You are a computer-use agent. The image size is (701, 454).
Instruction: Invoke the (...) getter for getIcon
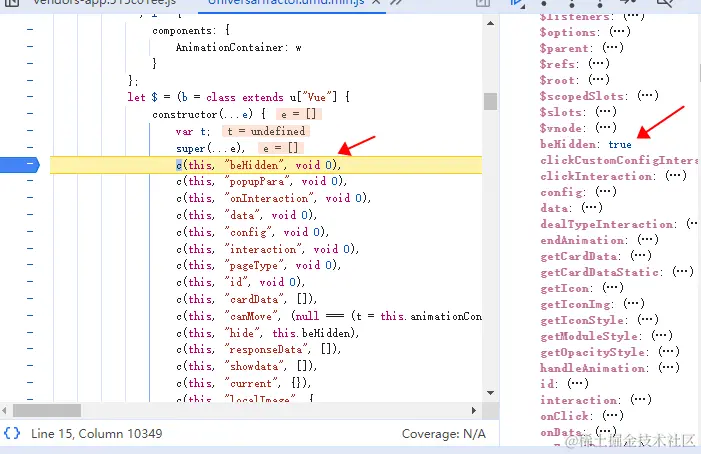[612, 287]
